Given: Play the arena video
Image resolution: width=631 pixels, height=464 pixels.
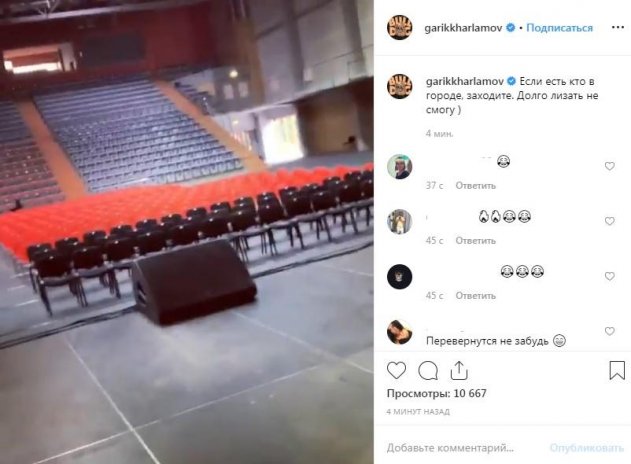Looking at the screenshot, I should pyautogui.click(x=187, y=232).
